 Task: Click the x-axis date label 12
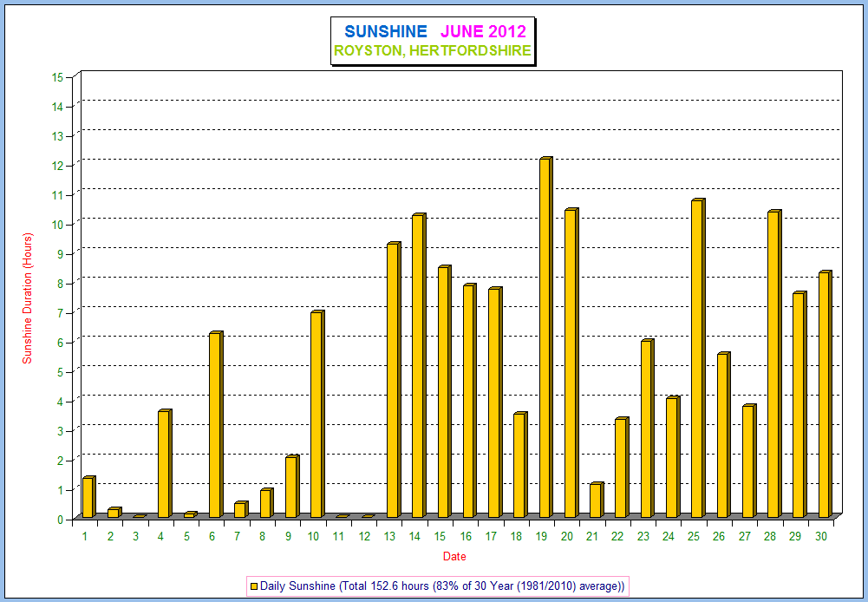tap(363, 536)
